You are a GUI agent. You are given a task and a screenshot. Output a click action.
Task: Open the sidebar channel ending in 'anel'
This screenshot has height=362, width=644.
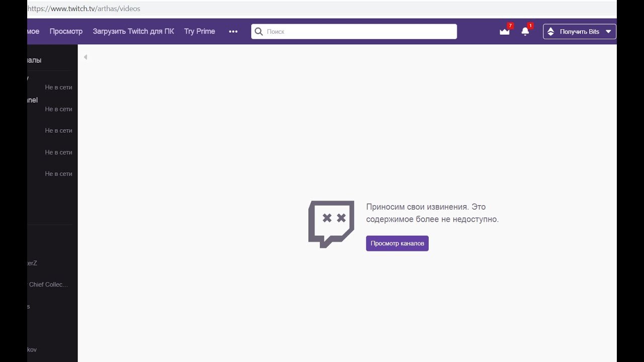point(32,100)
